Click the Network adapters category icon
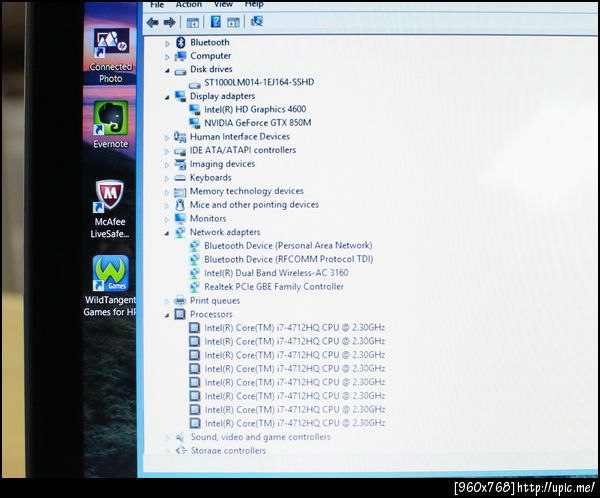Screen dimensions: 600x498 pos(180,232)
